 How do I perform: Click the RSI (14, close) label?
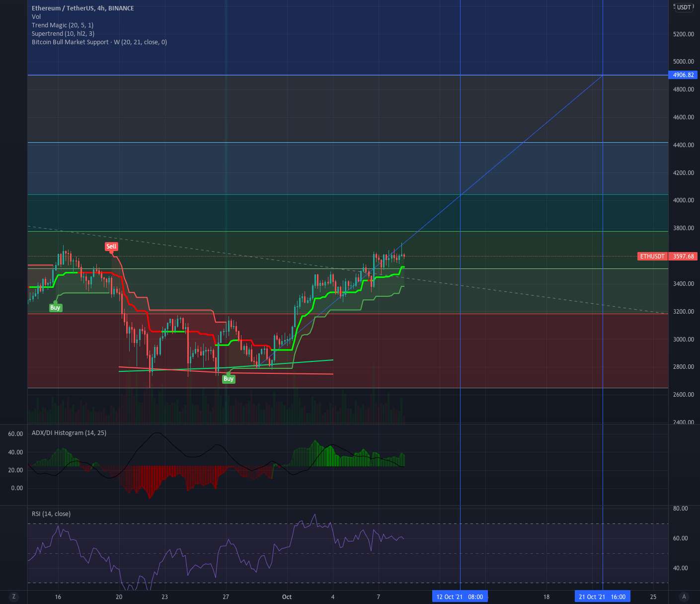pos(51,514)
